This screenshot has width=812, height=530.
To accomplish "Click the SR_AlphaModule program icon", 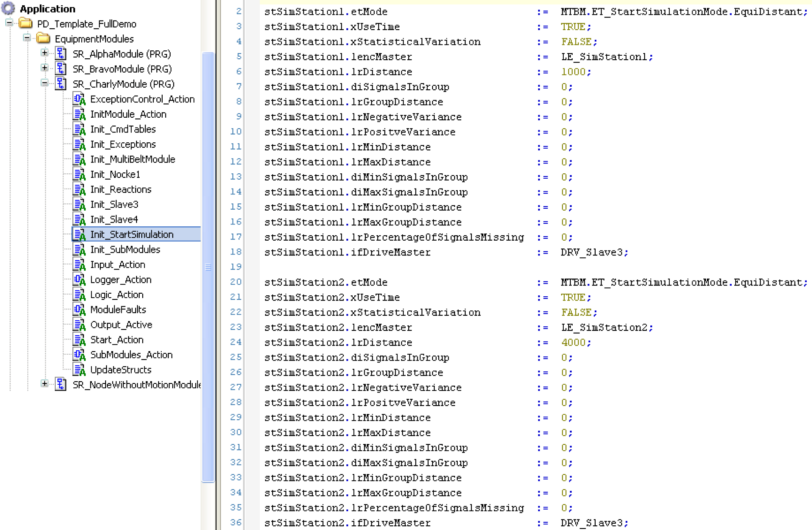I will (61, 54).
